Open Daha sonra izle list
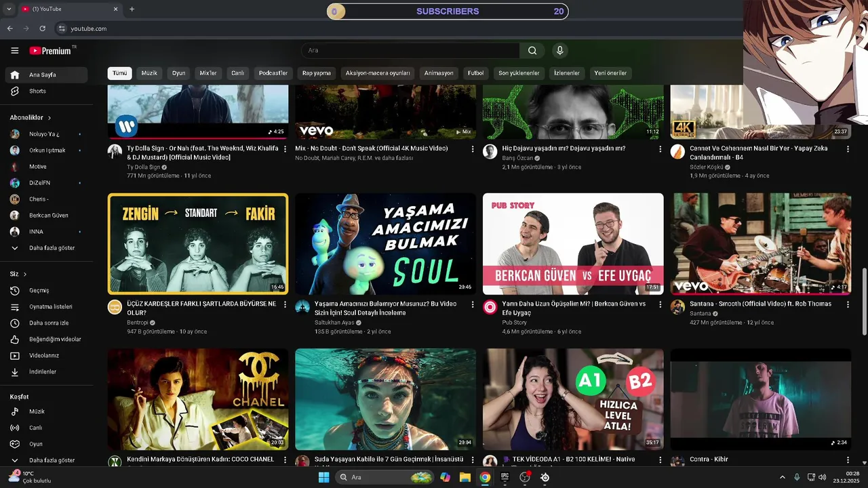868x488 pixels. click(x=46, y=323)
